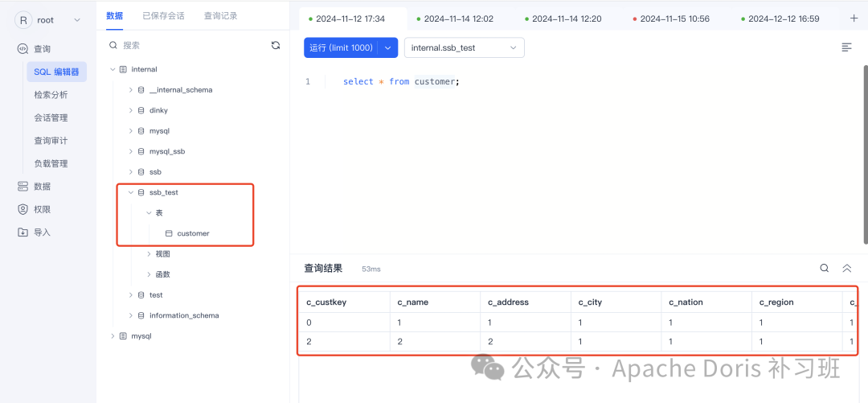
Task: Expand the mysql_ssb database node
Action: pyautogui.click(x=131, y=151)
